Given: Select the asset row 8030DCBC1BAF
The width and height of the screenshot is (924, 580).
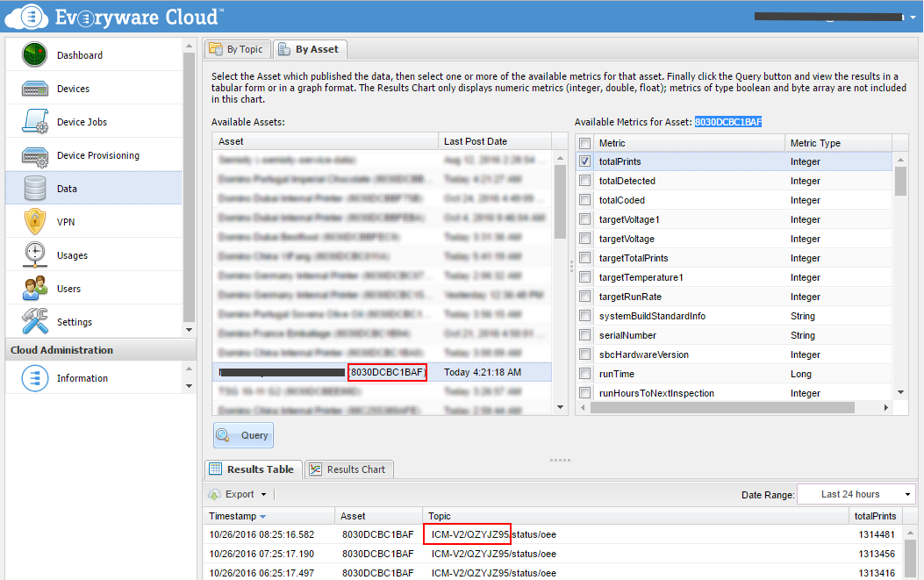Looking at the screenshot, I should pyautogui.click(x=382, y=372).
